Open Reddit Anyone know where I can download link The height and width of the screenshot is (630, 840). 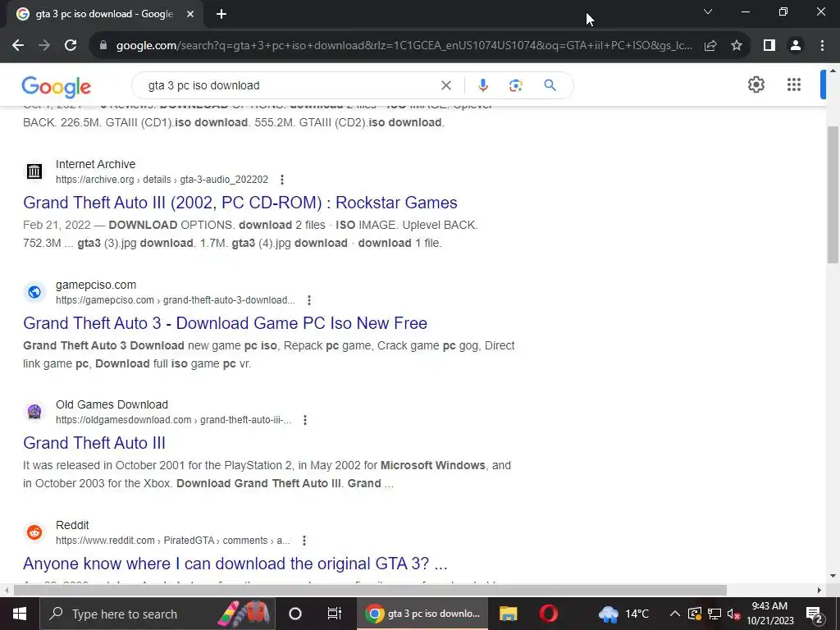[235, 564]
